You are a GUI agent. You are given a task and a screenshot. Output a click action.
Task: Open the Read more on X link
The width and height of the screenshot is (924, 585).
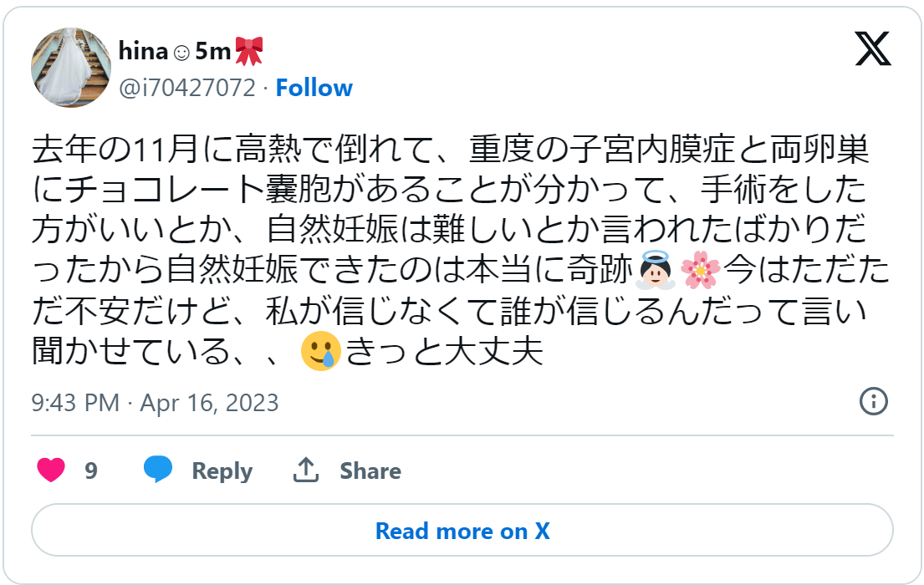coord(462,531)
